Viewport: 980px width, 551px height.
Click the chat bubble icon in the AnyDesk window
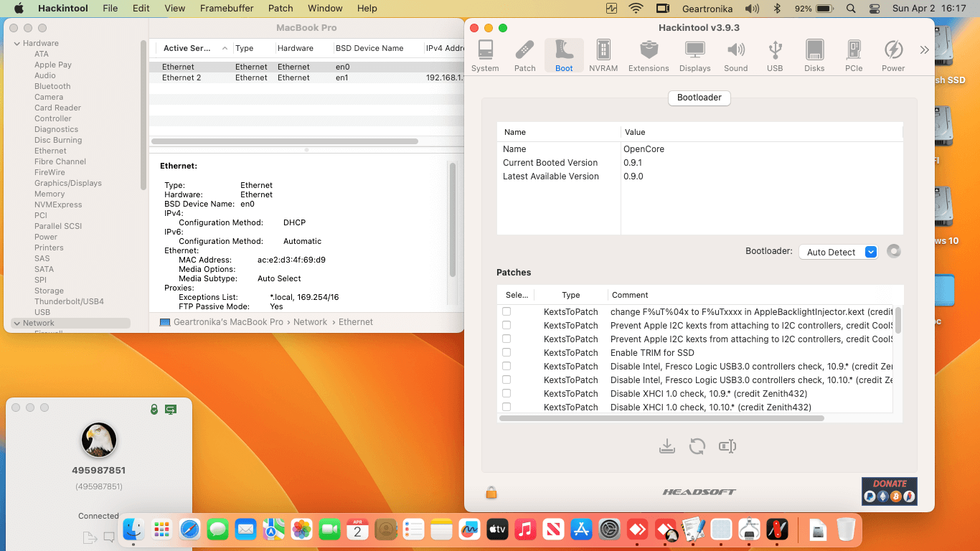(x=109, y=537)
